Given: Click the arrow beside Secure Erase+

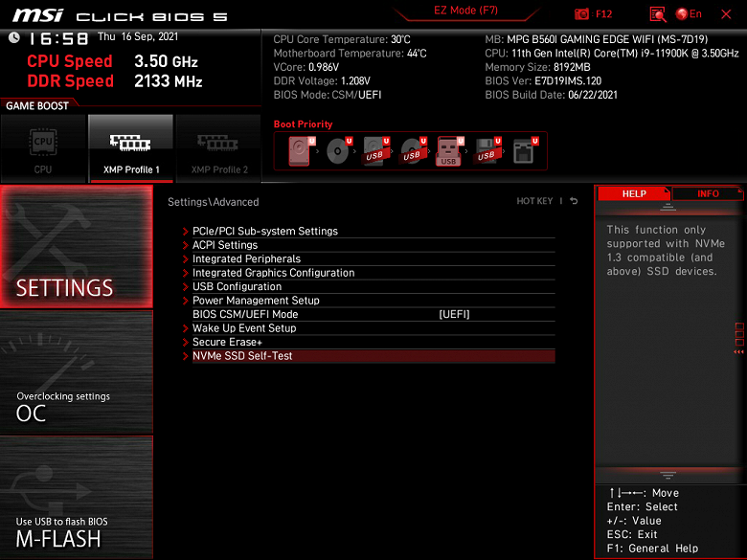Looking at the screenshot, I should click(186, 343).
